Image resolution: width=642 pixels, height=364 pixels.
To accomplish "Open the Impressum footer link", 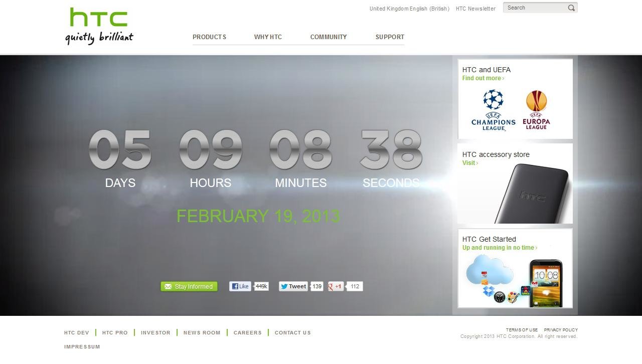I will [x=82, y=346].
